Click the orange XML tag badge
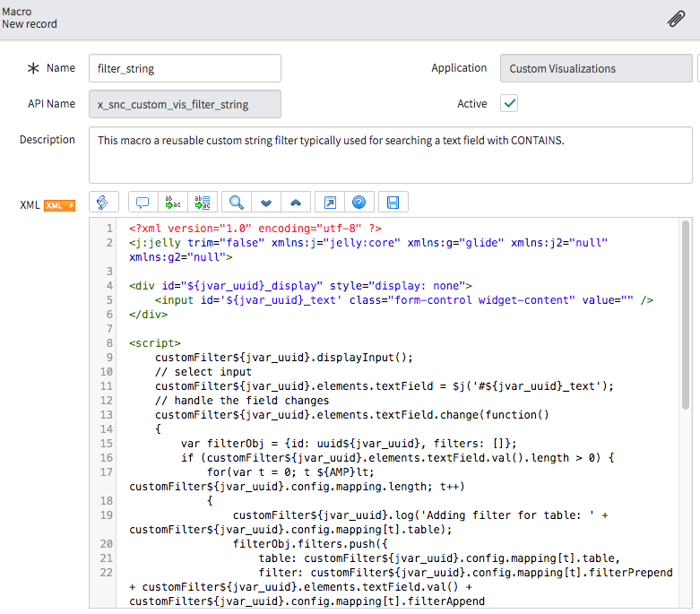The image size is (700, 614). point(59,205)
